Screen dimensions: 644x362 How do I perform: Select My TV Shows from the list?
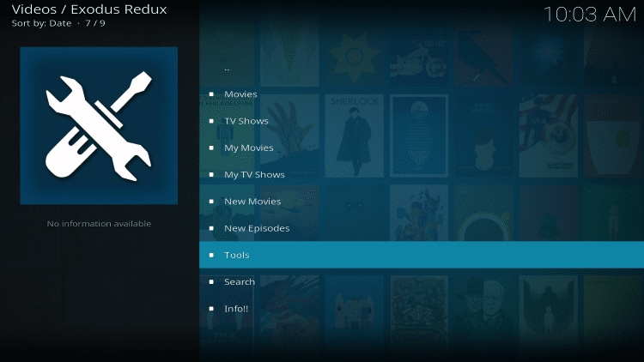coord(422,175)
